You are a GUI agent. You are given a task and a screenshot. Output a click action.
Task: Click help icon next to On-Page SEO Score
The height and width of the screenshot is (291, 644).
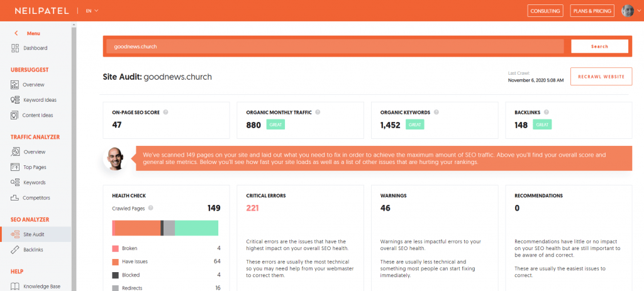[x=165, y=112]
